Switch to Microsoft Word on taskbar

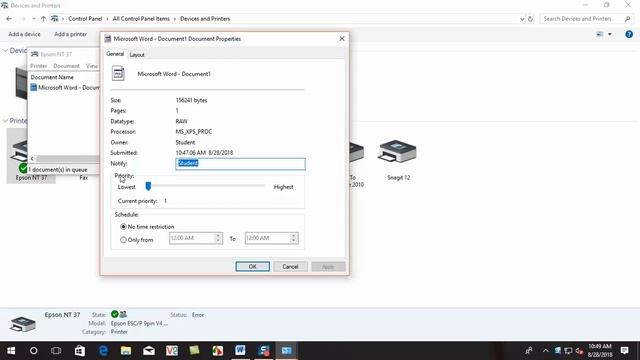pyautogui.click(x=240, y=351)
